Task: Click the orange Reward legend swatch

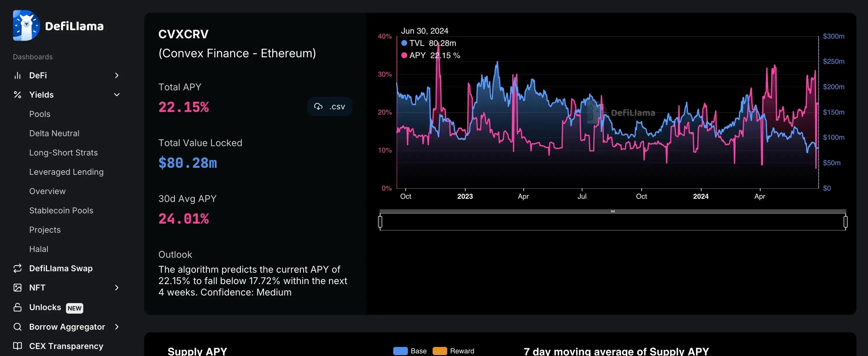Action: pyautogui.click(x=440, y=351)
